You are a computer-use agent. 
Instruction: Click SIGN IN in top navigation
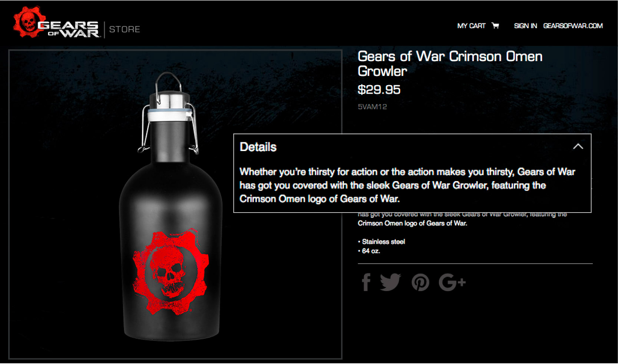click(x=525, y=26)
